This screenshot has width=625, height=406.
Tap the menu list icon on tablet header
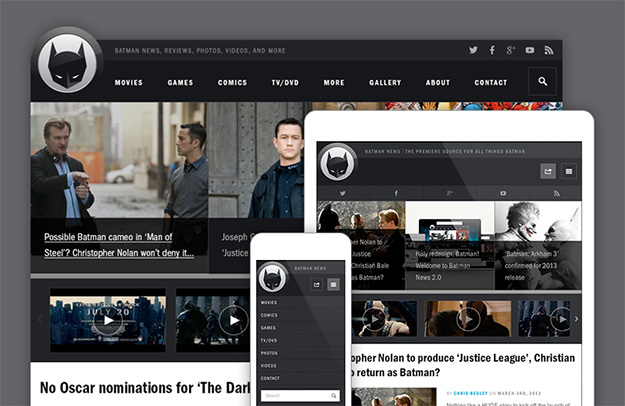(569, 171)
